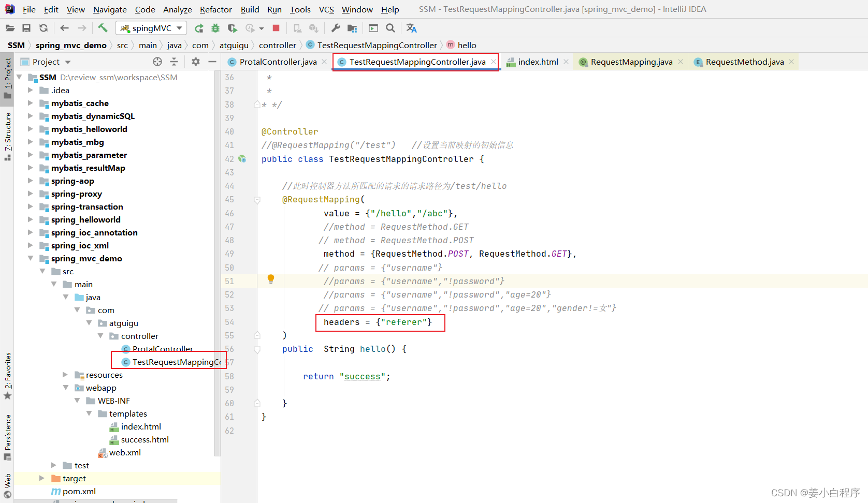Click the intention light bulb on line 51
The image size is (868, 503).
[x=270, y=279]
